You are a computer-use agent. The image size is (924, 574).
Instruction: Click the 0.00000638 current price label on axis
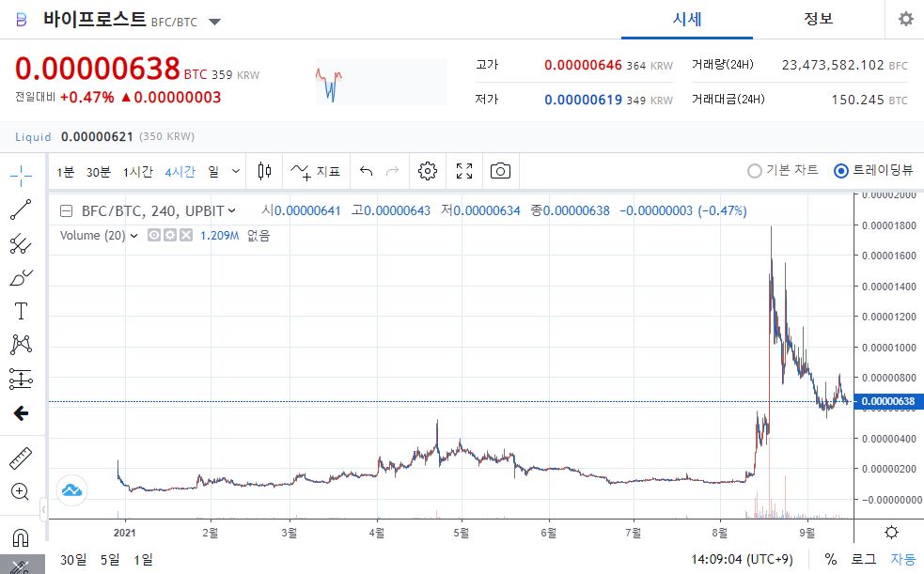tap(887, 401)
